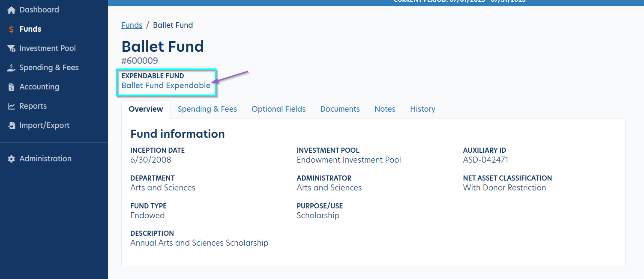Click the Spending & Fees hand icon
The image size is (644, 279).
(12, 68)
